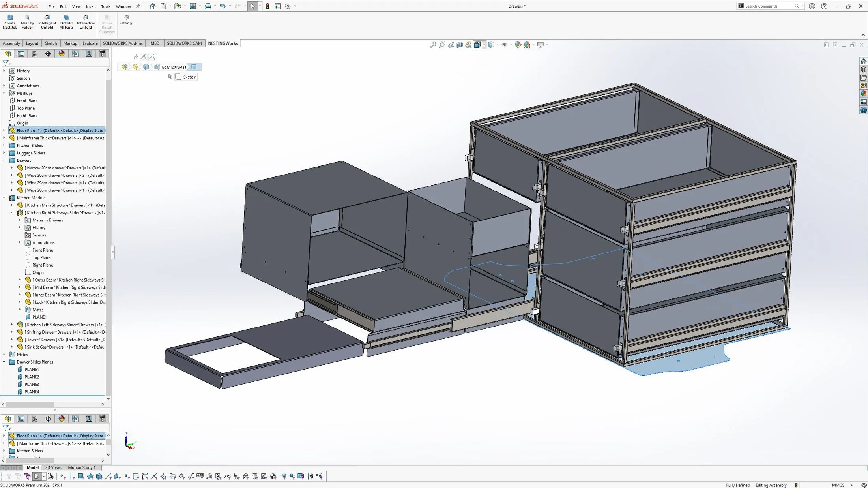Click the Create Nest Job tool

pyautogui.click(x=10, y=22)
